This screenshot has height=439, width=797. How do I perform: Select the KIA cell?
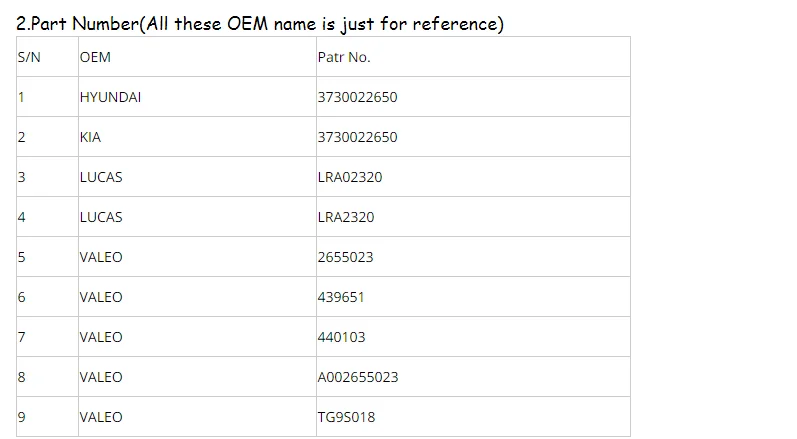click(x=90, y=137)
